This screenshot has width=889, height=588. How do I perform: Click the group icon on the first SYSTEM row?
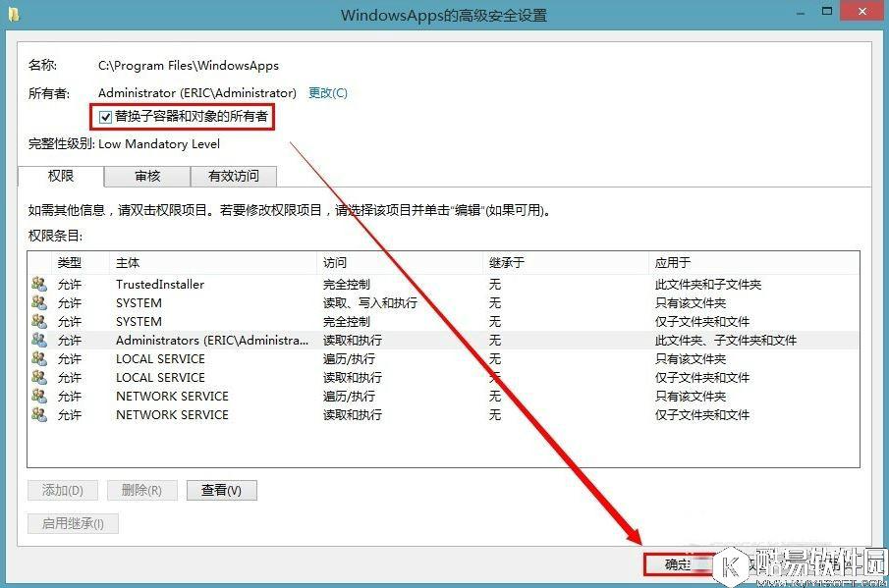pos(37,302)
